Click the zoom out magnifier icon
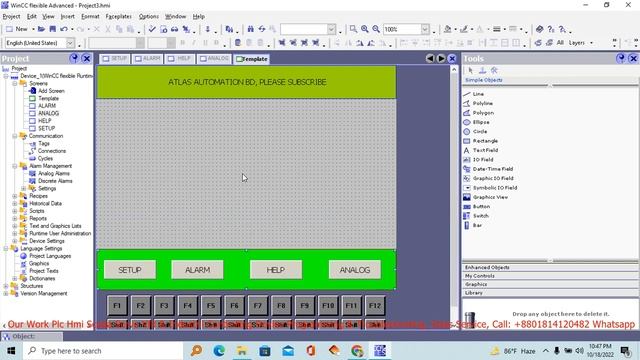Screen dimensions: 640x360 (376, 29)
